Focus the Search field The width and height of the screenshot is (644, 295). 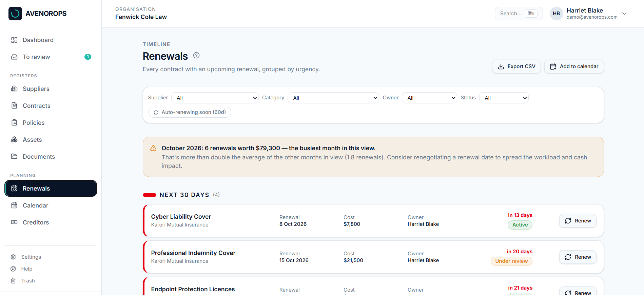click(519, 14)
